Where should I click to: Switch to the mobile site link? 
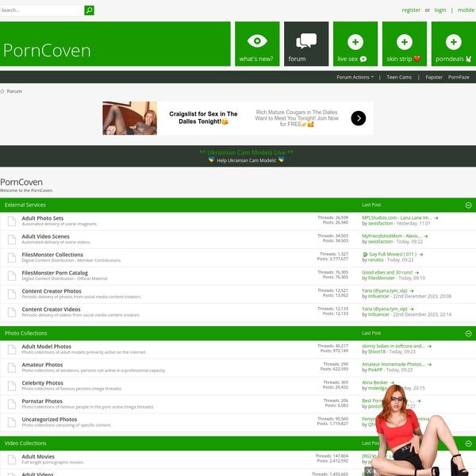tap(466, 10)
